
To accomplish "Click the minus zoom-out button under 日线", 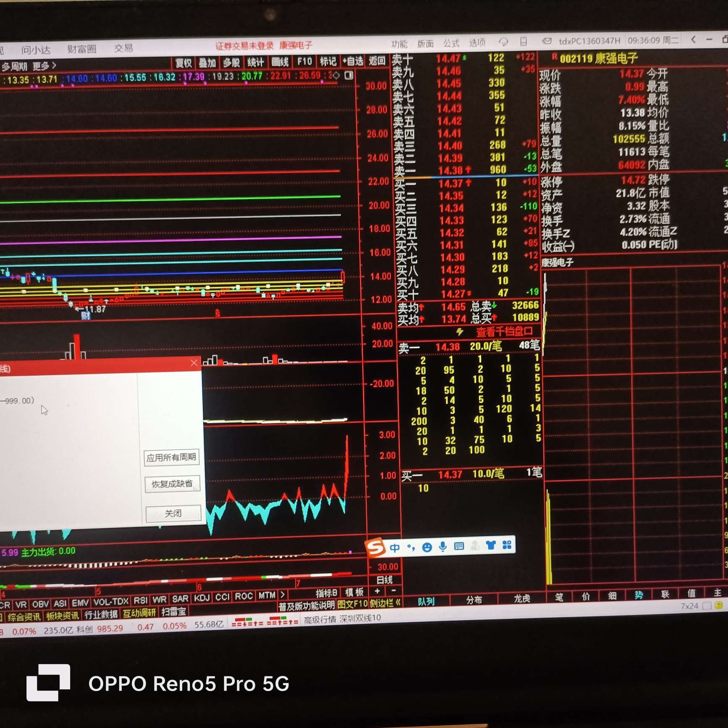I will click(x=393, y=591).
